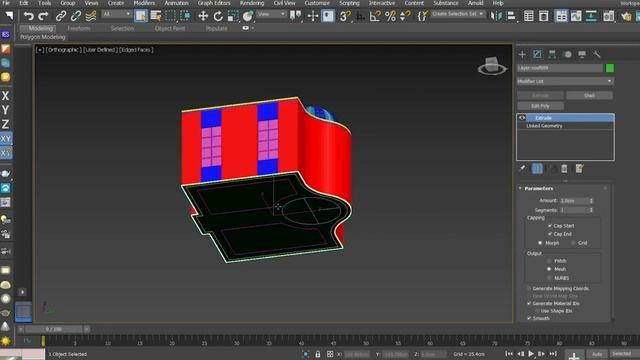Screen dimensions: 640x360
Task: Open the viewport [+] menu label
Action: point(40,50)
